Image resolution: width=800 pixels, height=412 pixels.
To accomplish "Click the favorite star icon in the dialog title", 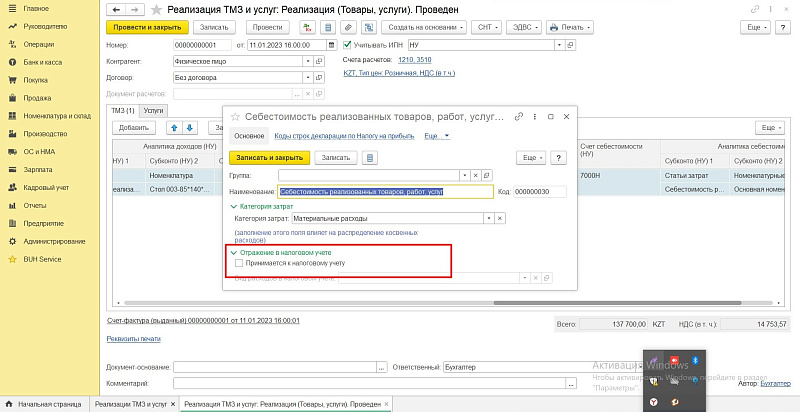I will click(x=234, y=116).
